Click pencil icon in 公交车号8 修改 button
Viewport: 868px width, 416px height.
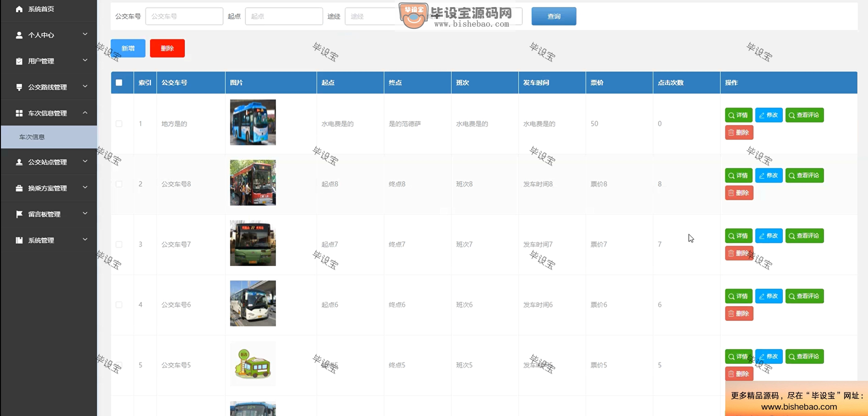pyautogui.click(x=761, y=175)
